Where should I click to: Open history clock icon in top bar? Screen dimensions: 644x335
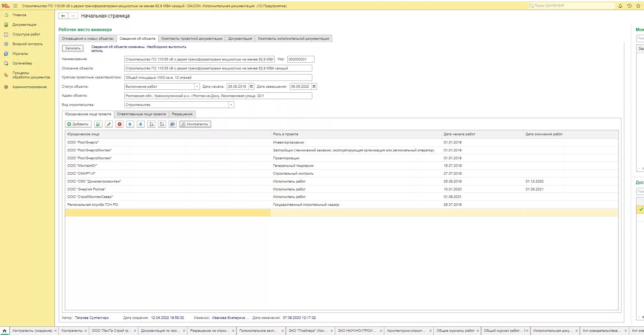629,6
